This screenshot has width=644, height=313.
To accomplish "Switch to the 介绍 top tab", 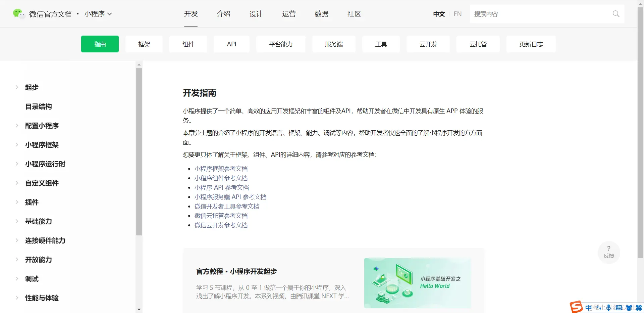I will 223,14.
